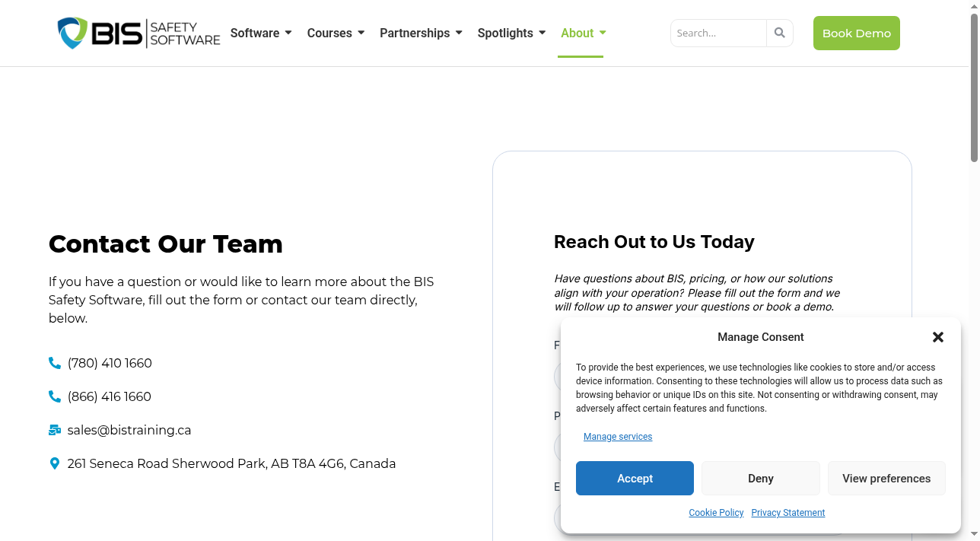Open the Manage services link

[618, 437]
